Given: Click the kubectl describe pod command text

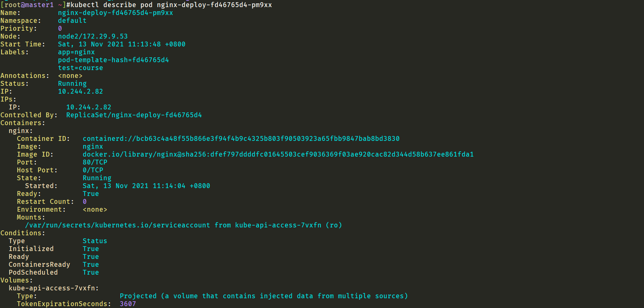Looking at the screenshot, I should point(169,5).
